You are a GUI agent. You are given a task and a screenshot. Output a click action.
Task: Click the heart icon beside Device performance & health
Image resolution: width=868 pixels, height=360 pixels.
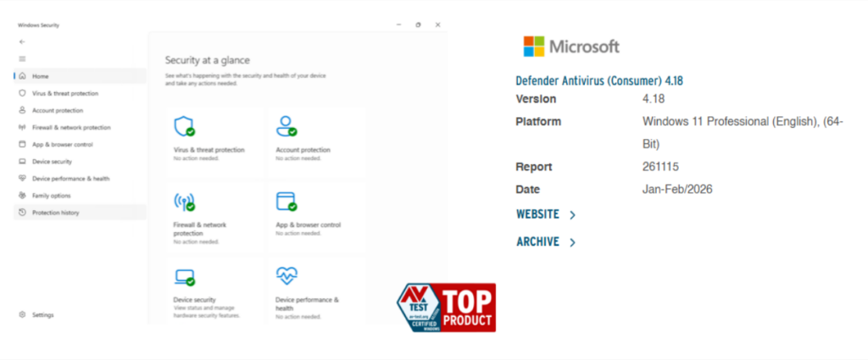[22, 178]
